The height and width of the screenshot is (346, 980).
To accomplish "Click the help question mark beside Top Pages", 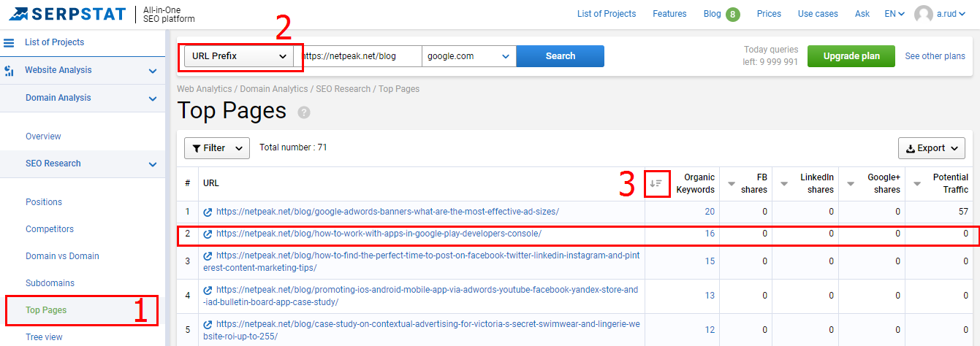I will (304, 112).
